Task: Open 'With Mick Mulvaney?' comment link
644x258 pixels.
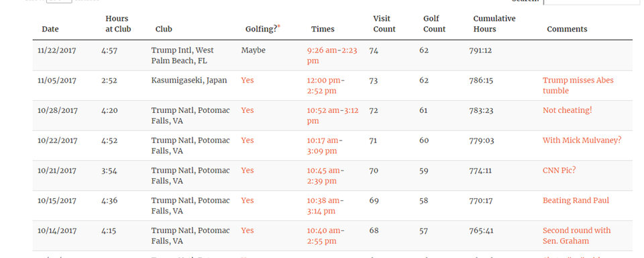Action: 582,140
